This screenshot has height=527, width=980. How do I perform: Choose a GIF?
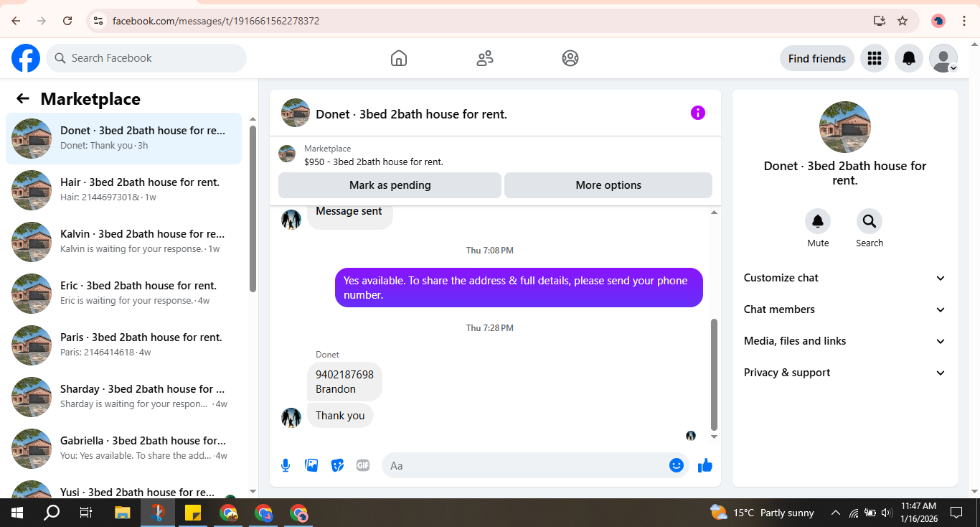click(x=363, y=465)
